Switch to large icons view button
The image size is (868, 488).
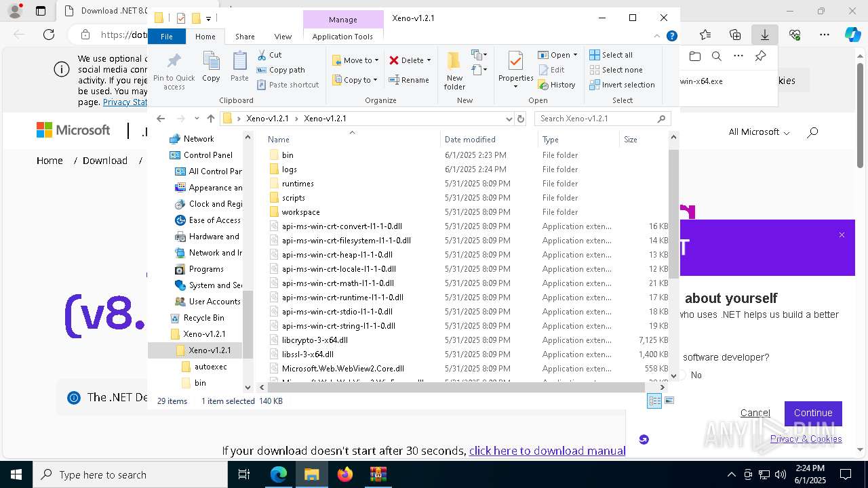coord(669,401)
